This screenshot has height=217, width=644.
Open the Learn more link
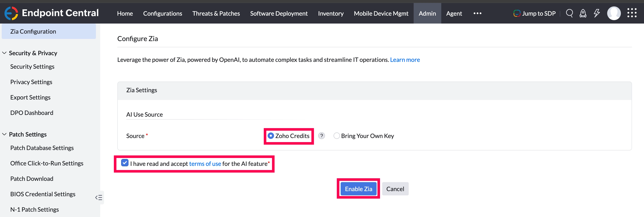click(x=405, y=60)
